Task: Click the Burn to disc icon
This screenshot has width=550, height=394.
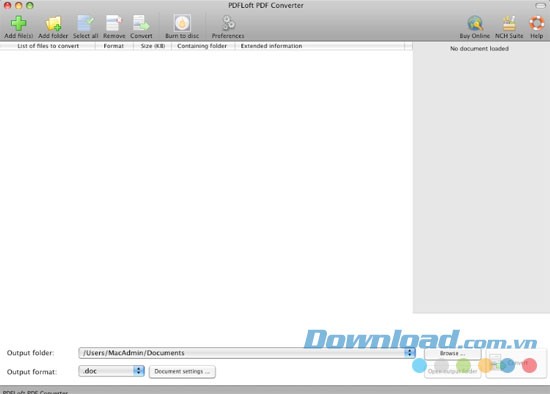Action: pyautogui.click(x=182, y=23)
